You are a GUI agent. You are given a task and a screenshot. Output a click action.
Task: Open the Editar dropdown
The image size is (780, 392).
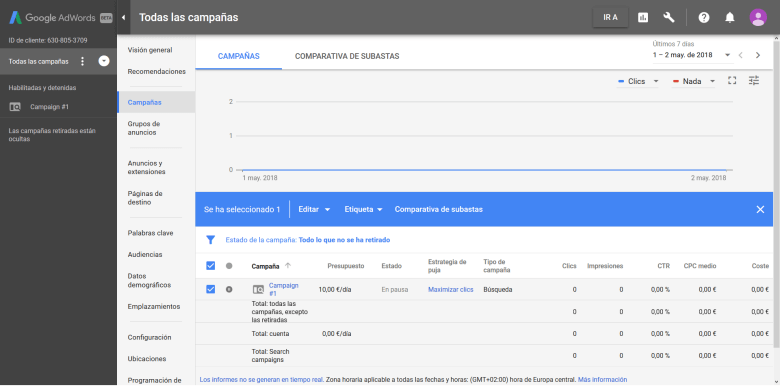(x=314, y=209)
